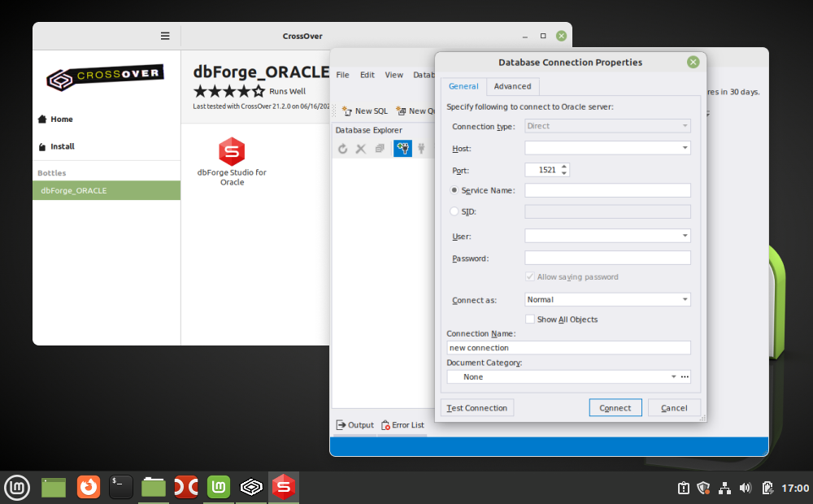The image size is (813, 504).
Task: Click the Document Category ellipsis button
Action: [x=685, y=376]
